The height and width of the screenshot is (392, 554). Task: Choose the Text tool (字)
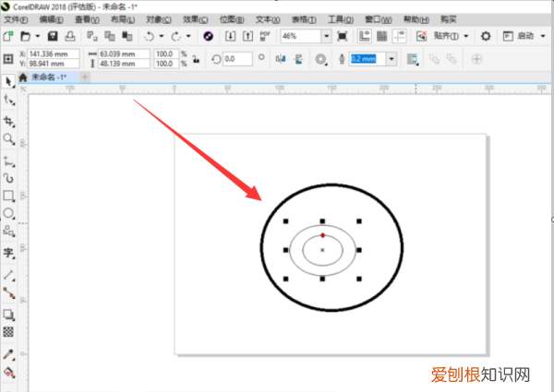pos(9,252)
